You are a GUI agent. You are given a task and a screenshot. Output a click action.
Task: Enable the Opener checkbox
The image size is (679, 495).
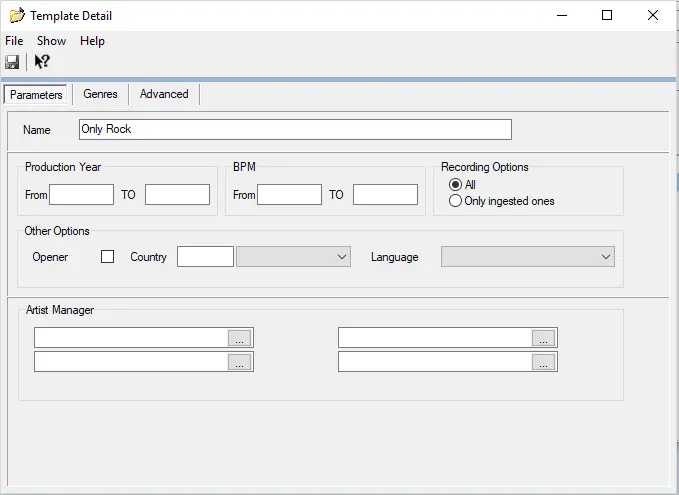[x=108, y=257]
